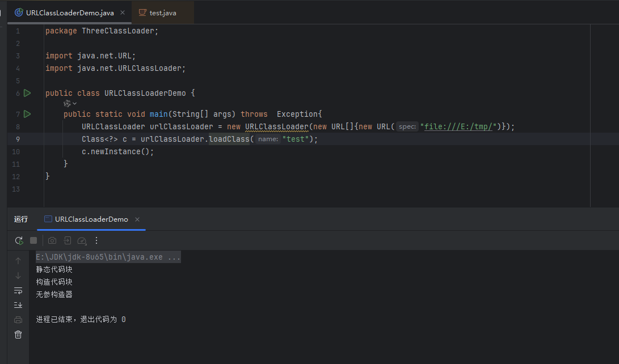Viewport: 619px width, 364px height.
Task: Close the URLClassLoaderDemo.java editor tab
Action: pyautogui.click(x=123, y=12)
